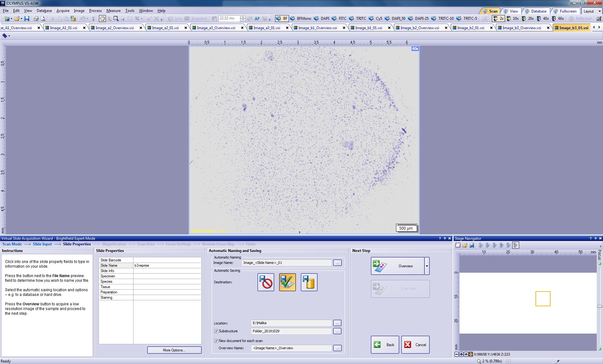Switch to Image_b1_Overview.vsi tab
The height and width of the screenshot is (364, 603).
[x=317, y=28]
